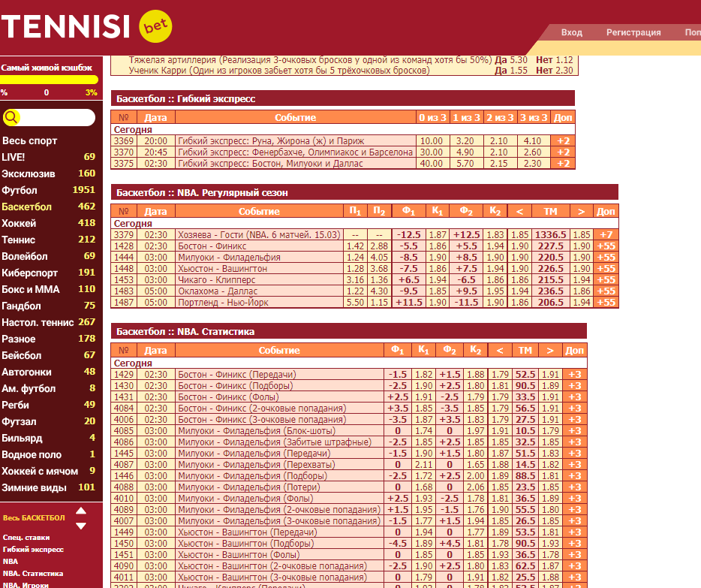Select odds 1.24 for Милуоки win
Screen dimensions: 701x588
(356, 257)
